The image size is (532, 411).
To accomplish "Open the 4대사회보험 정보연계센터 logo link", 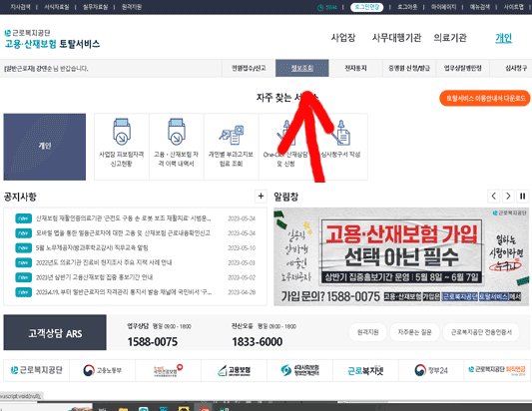I will [x=299, y=370].
